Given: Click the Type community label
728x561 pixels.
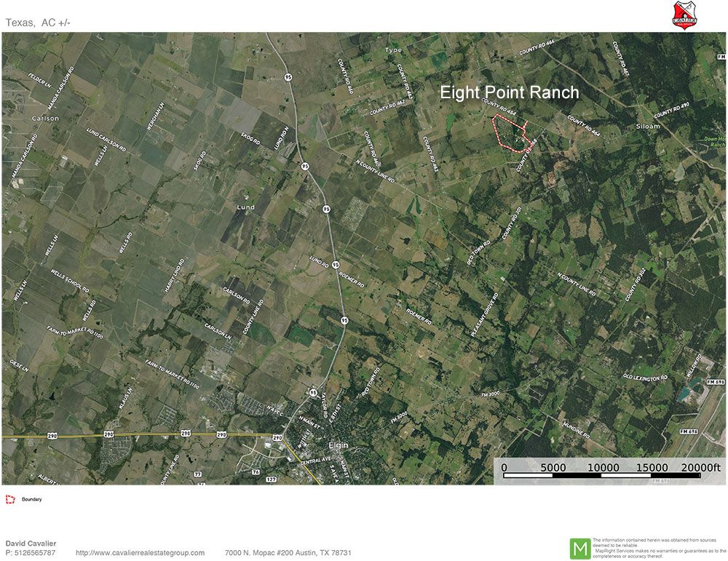Looking at the screenshot, I should pos(393,50).
